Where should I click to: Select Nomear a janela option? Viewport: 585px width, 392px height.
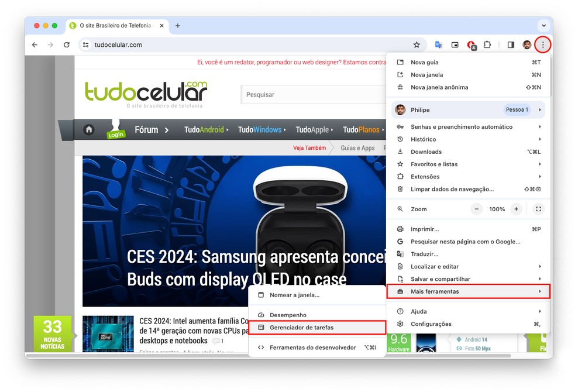click(x=316, y=295)
